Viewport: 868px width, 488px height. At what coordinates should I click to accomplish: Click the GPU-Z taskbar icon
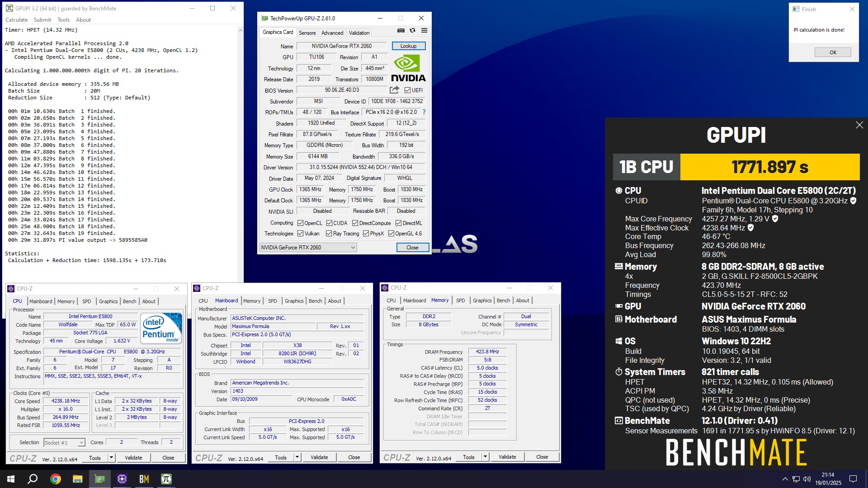[x=99, y=479]
